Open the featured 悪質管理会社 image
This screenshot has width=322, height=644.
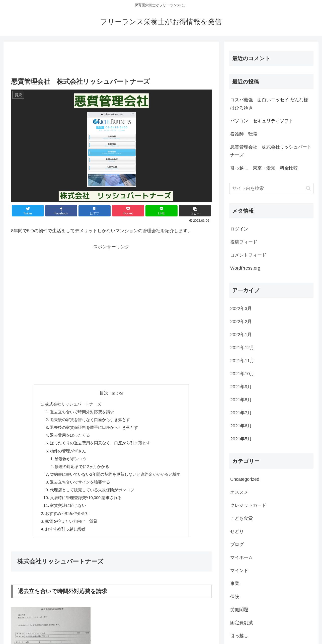click(x=111, y=146)
